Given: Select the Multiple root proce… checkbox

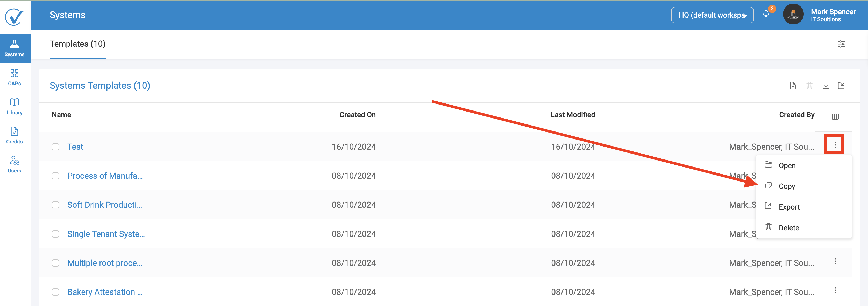Looking at the screenshot, I should pos(55,263).
